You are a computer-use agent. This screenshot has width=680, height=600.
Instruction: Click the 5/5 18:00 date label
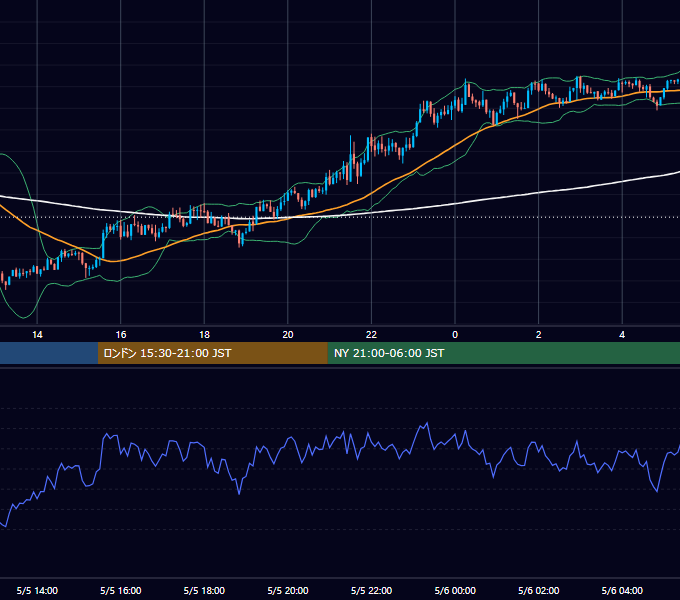204,590
